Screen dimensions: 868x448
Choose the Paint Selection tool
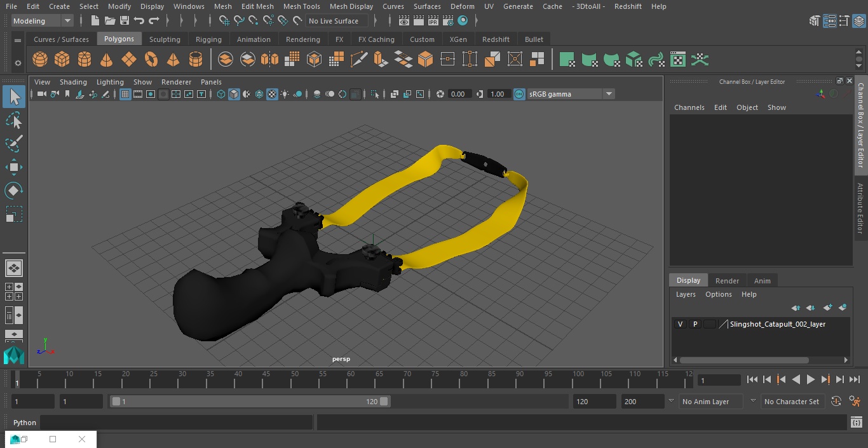point(14,144)
